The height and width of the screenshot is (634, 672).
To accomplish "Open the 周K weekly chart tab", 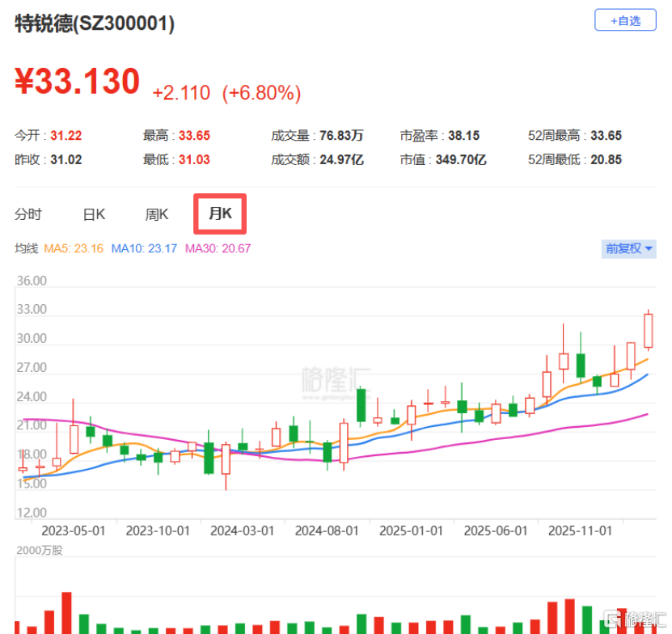I will point(156,214).
